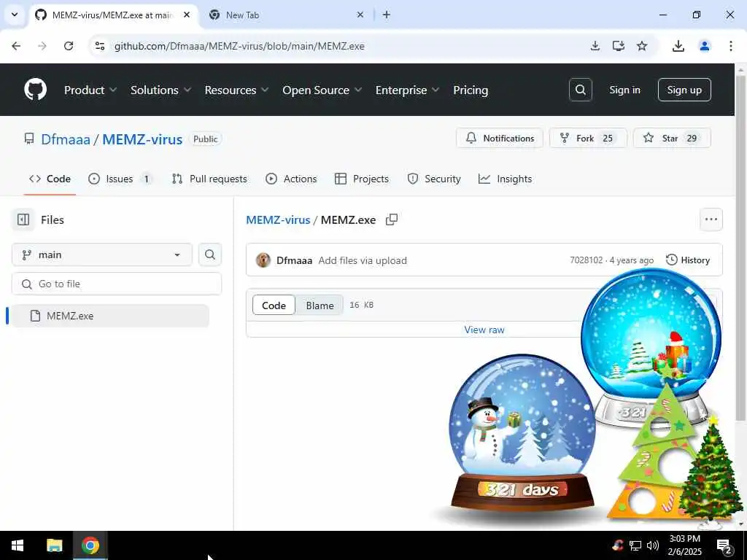Open the three-dots more file actions button

pos(711,219)
